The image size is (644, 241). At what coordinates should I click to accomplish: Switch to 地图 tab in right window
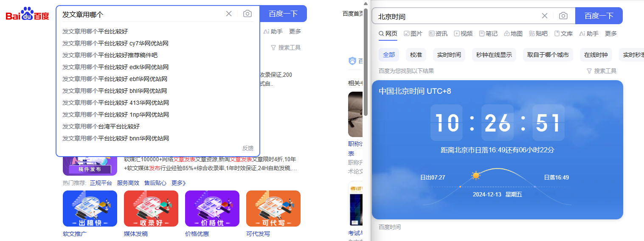pyautogui.click(x=513, y=34)
